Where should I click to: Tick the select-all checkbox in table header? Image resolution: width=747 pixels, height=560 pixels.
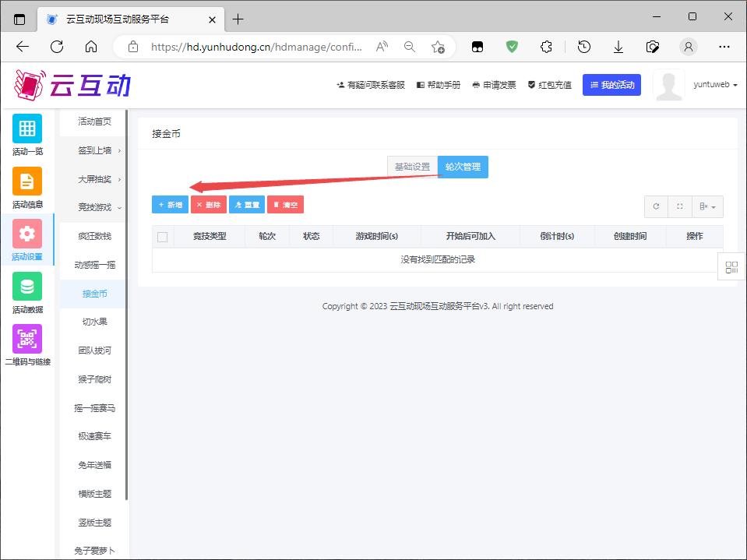click(x=163, y=237)
